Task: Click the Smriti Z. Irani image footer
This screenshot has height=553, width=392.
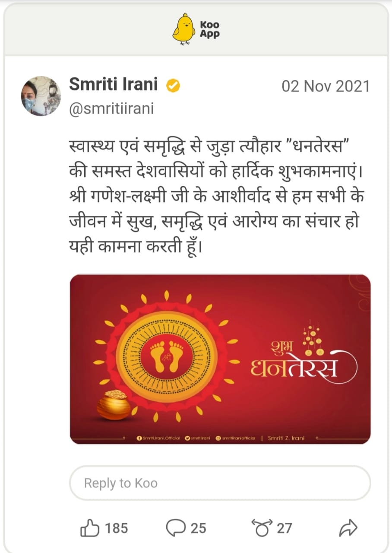Action: pos(286,438)
